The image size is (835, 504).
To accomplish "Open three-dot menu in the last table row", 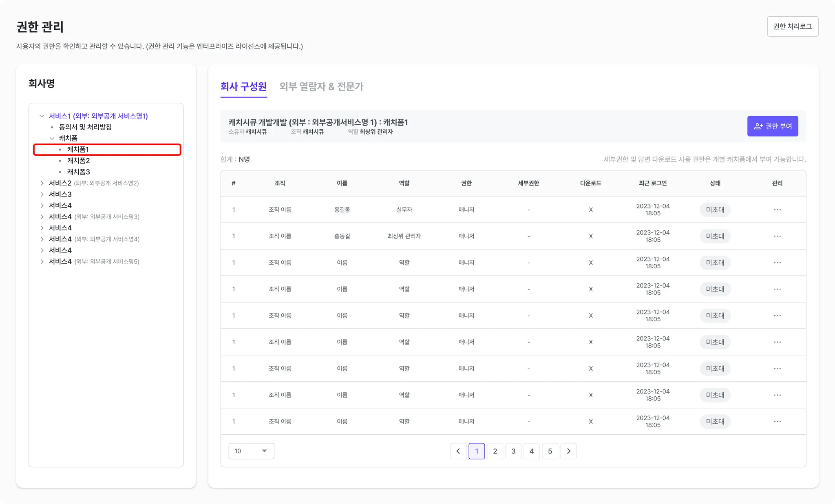I will (x=777, y=422).
